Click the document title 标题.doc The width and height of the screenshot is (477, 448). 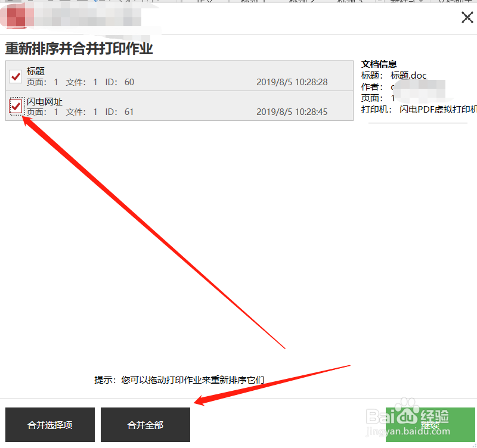pos(408,76)
